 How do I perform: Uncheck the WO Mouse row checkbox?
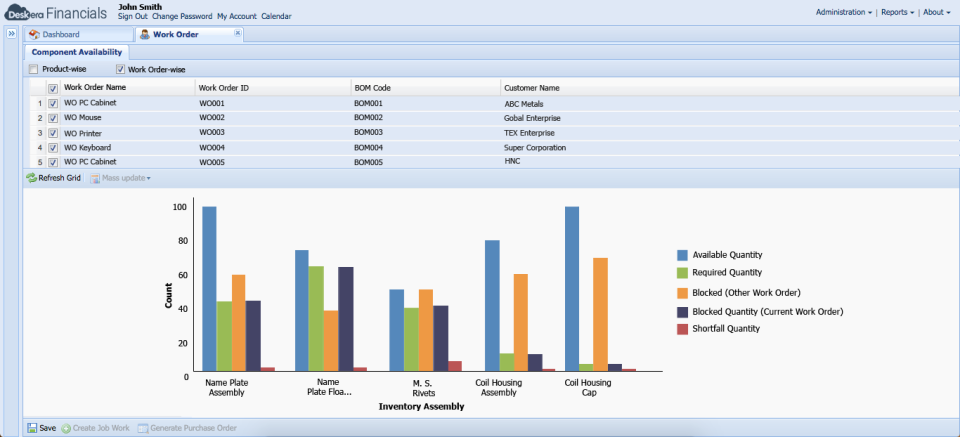53,118
